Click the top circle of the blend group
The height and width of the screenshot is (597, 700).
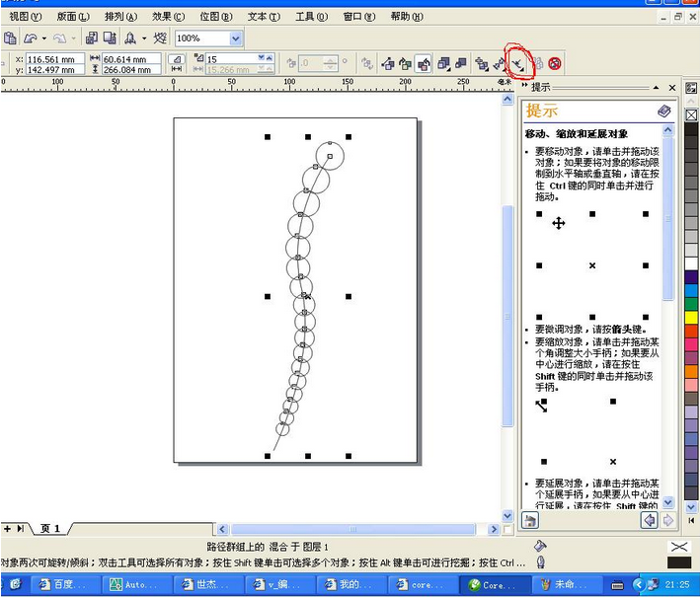click(x=330, y=156)
